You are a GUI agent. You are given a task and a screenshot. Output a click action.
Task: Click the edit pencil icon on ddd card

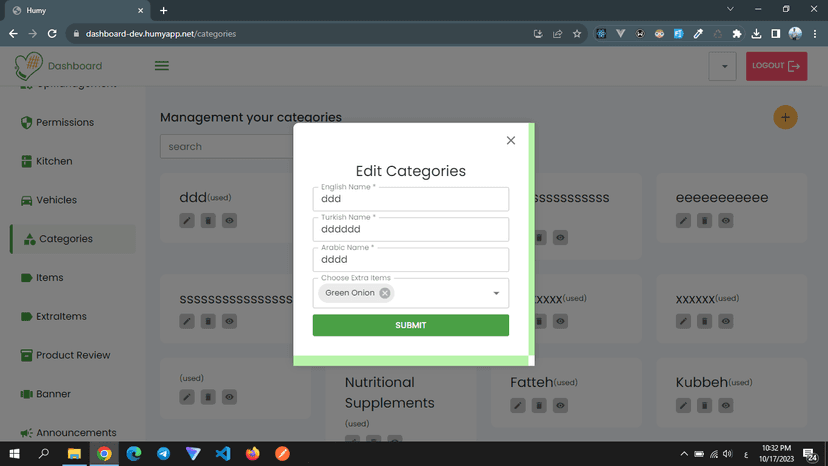[187, 220]
